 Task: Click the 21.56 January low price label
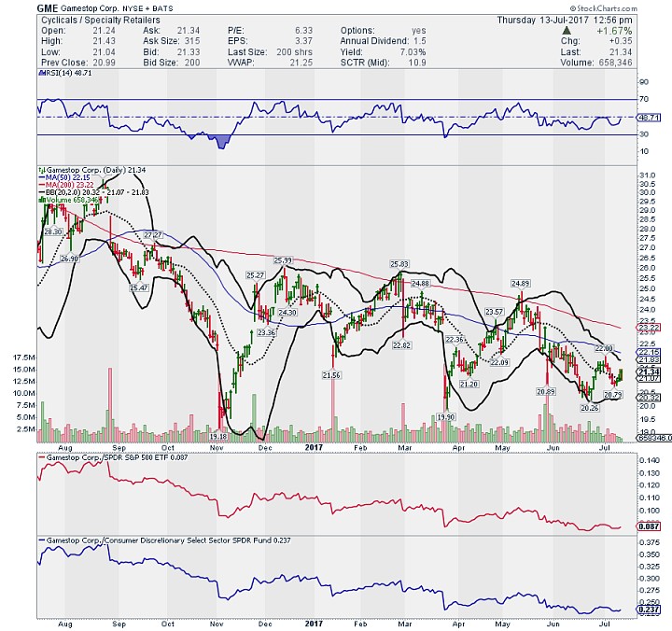coord(331,375)
